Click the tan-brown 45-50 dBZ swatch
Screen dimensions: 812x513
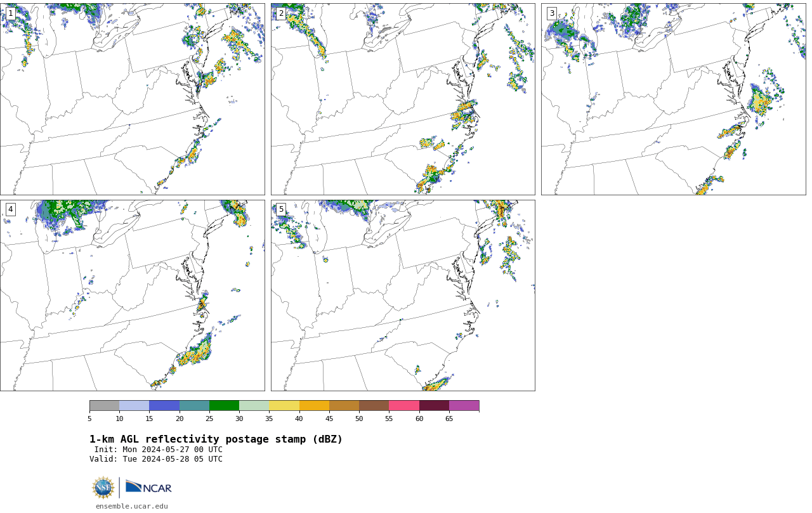coord(344,406)
